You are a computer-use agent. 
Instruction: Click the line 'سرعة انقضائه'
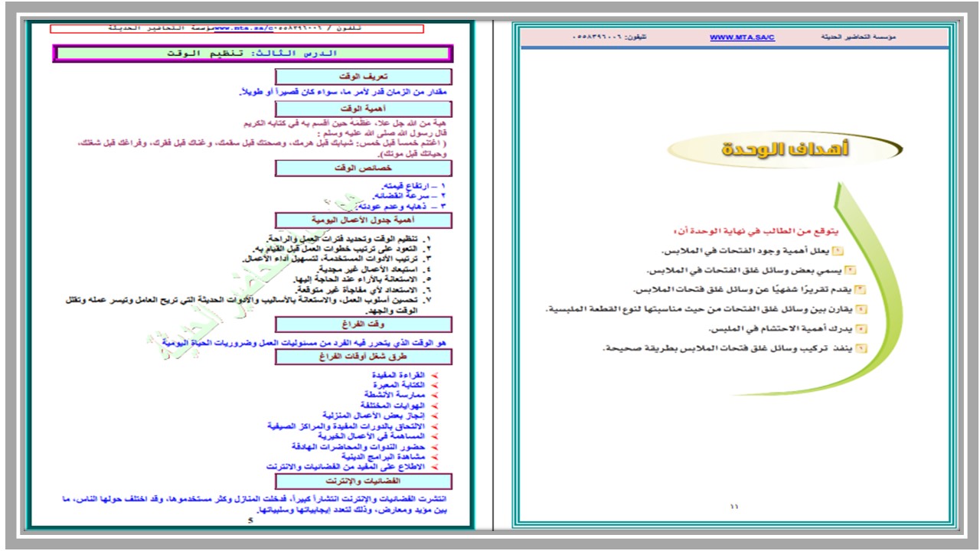410,196
